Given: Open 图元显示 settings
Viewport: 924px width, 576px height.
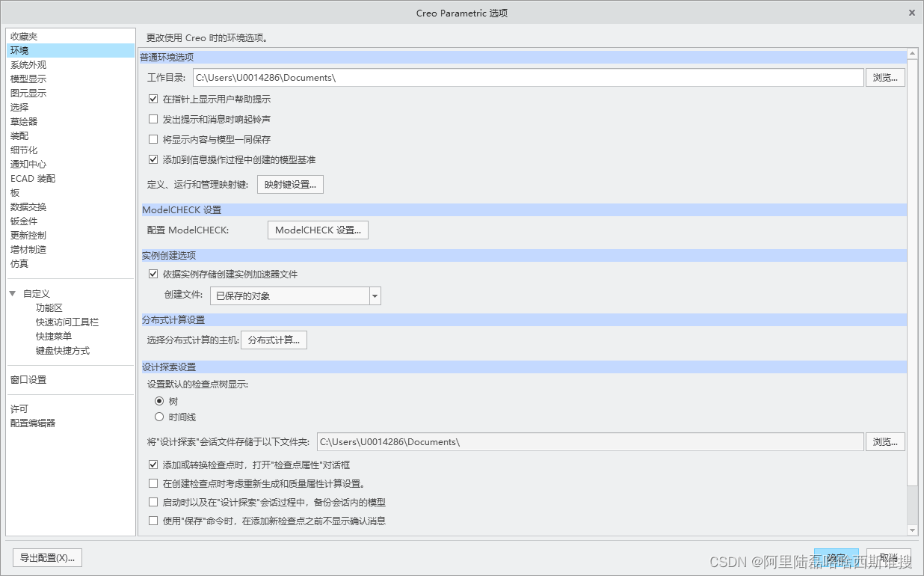Looking at the screenshot, I should pyautogui.click(x=28, y=94).
